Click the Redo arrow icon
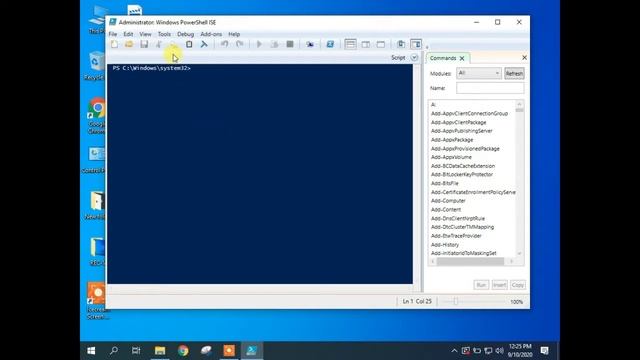Image resolution: width=640 pixels, height=360 pixels. tap(240, 44)
